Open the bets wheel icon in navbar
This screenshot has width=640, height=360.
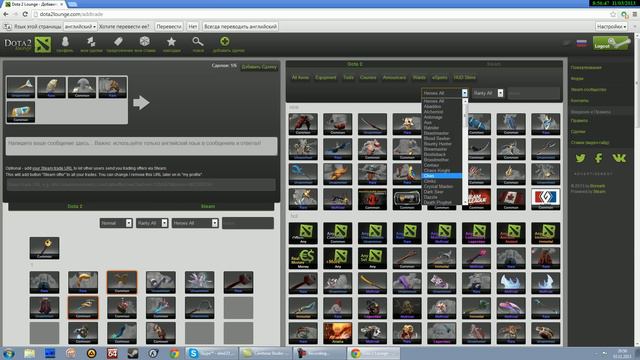pyautogui.click(x=144, y=41)
